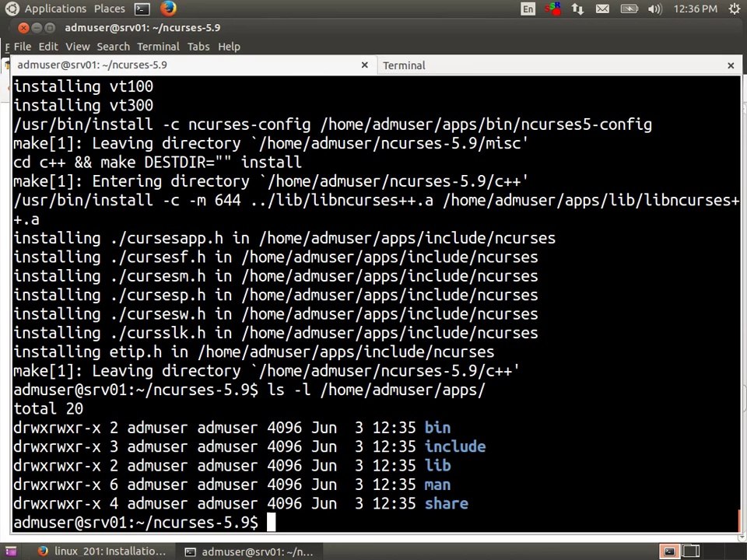Launch terminal from top panel icon
The height and width of the screenshot is (560, 747).
142,9
